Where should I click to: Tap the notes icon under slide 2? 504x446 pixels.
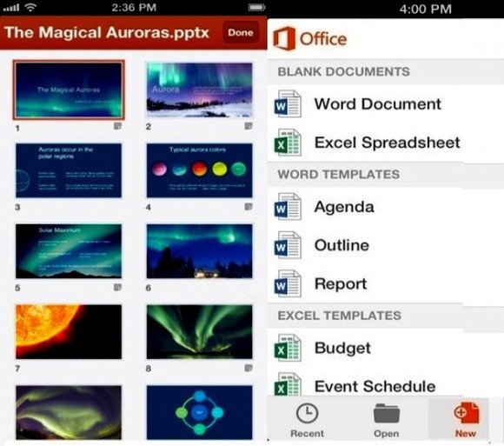click(249, 126)
